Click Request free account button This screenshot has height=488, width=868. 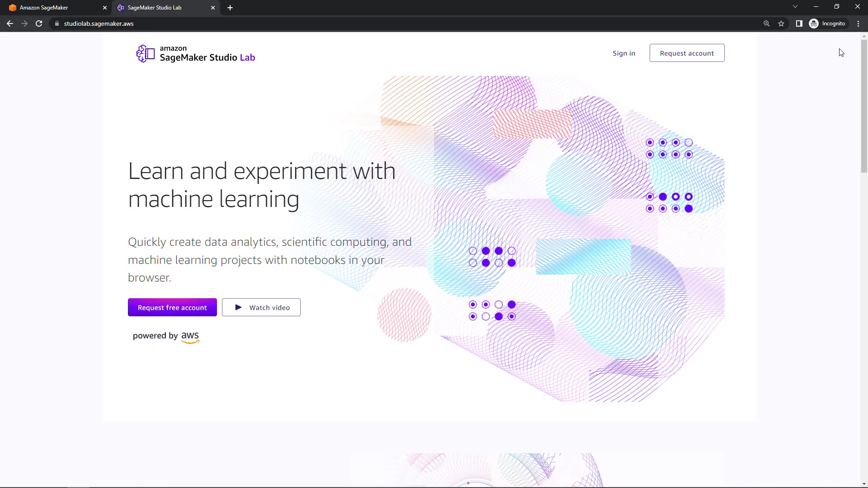pyautogui.click(x=172, y=307)
